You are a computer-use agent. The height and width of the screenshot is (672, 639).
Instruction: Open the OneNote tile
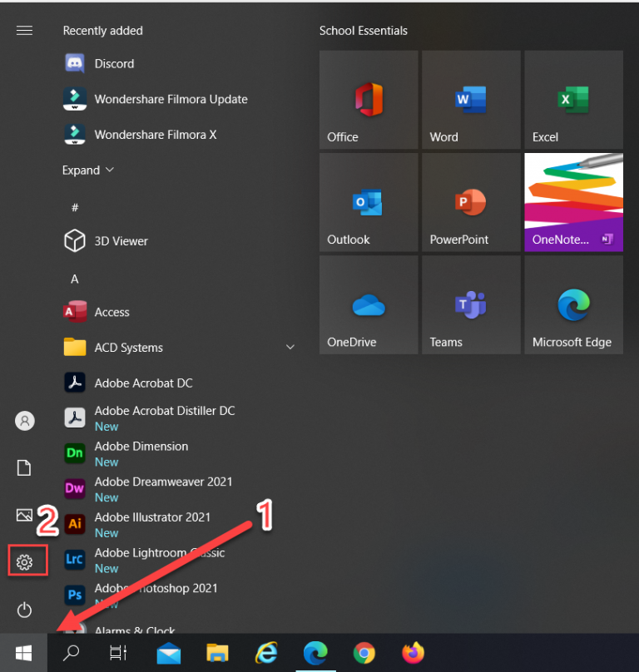573,202
